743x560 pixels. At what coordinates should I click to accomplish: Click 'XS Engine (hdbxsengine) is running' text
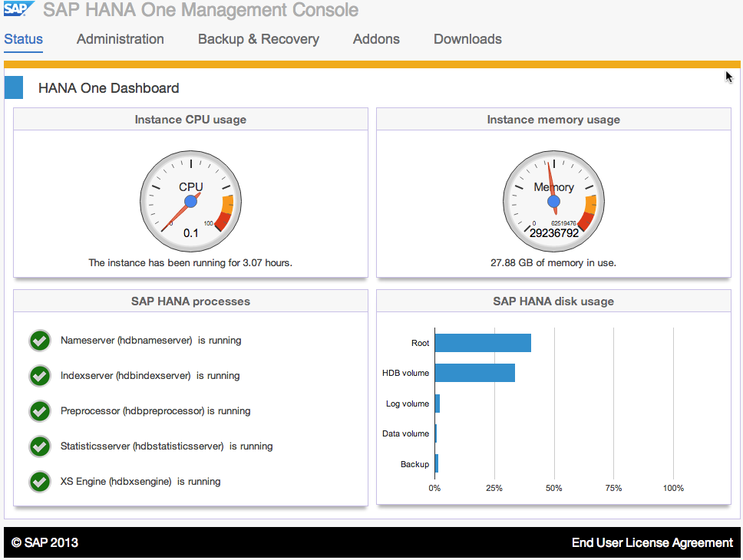tap(140, 481)
